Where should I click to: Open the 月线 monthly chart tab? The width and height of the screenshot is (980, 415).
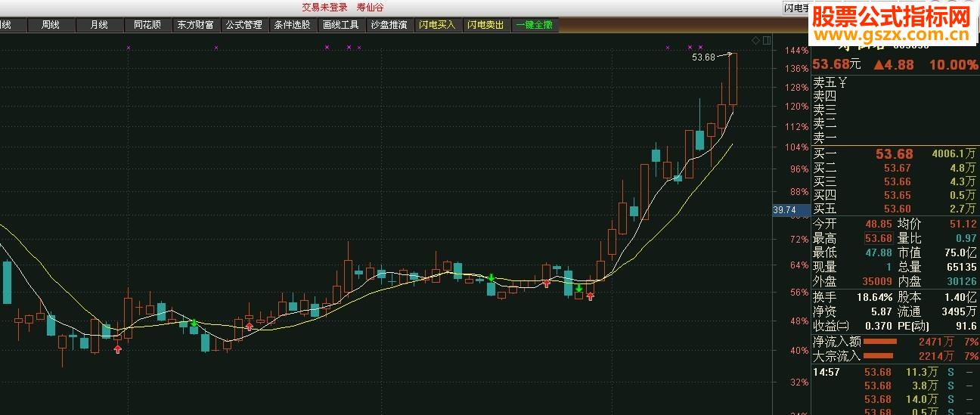pyautogui.click(x=99, y=25)
